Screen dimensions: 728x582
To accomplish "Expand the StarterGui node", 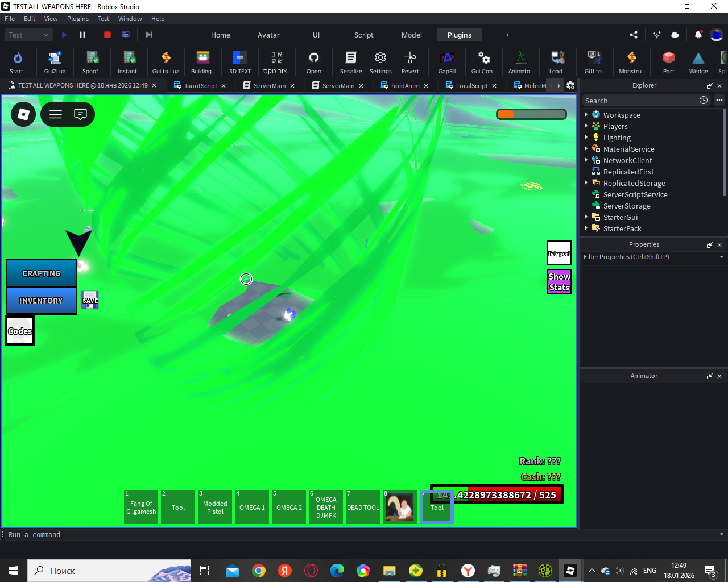I will (586, 217).
